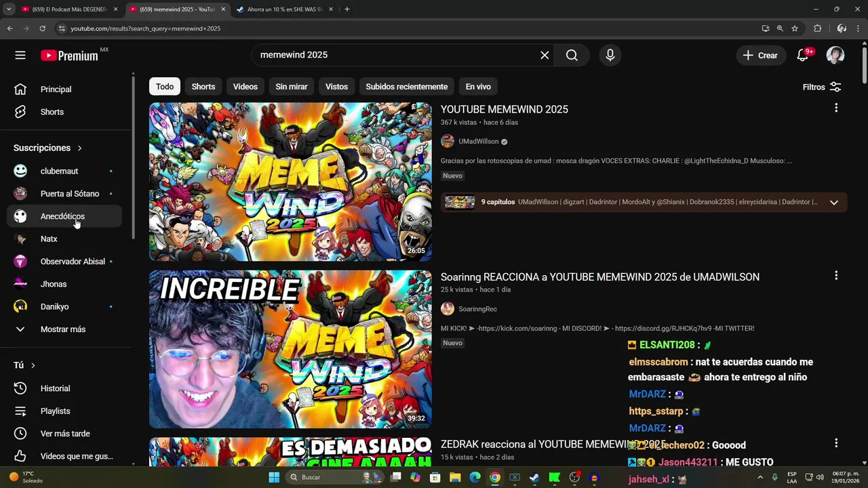The image size is (868, 488).
Task: Switch to El Podcast Más DEGENERADO tab
Action: pyautogui.click(x=70, y=9)
